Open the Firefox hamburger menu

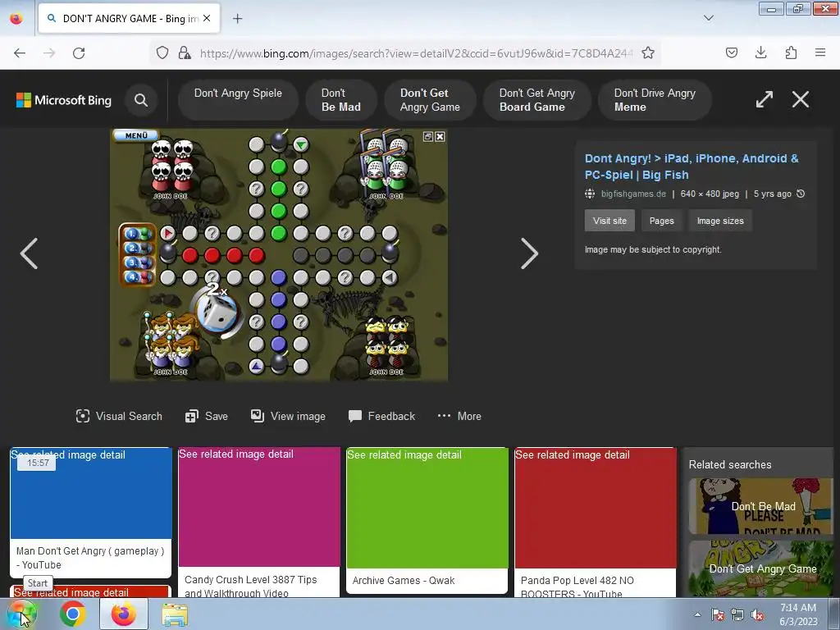(x=820, y=52)
